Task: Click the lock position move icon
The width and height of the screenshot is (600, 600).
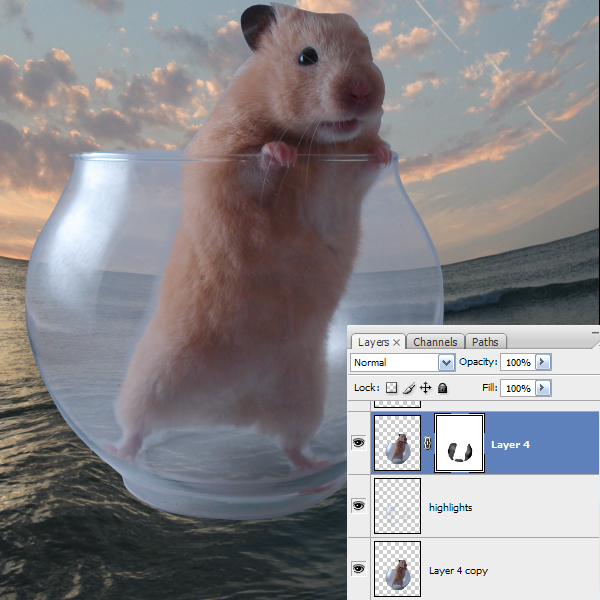Action: [425, 388]
